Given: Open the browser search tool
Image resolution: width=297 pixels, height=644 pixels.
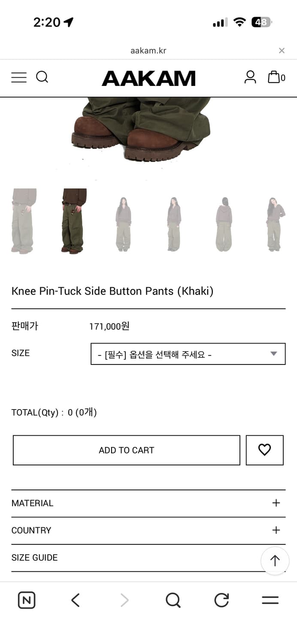Looking at the screenshot, I should [x=173, y=600].
